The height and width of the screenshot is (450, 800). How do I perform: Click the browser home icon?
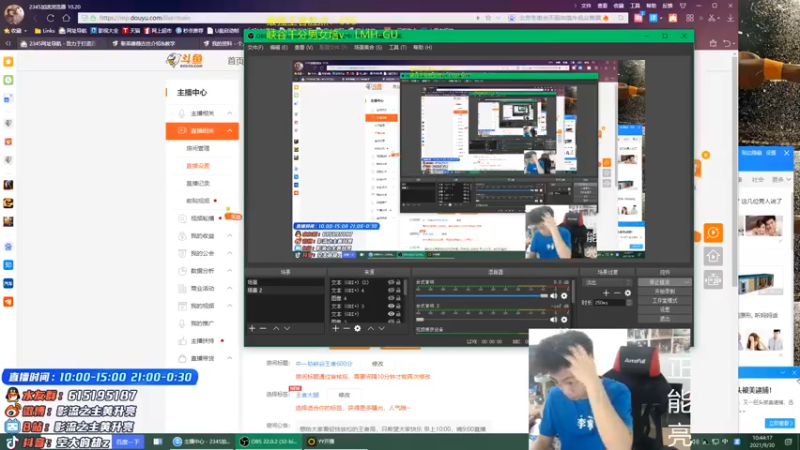(66, 18)
